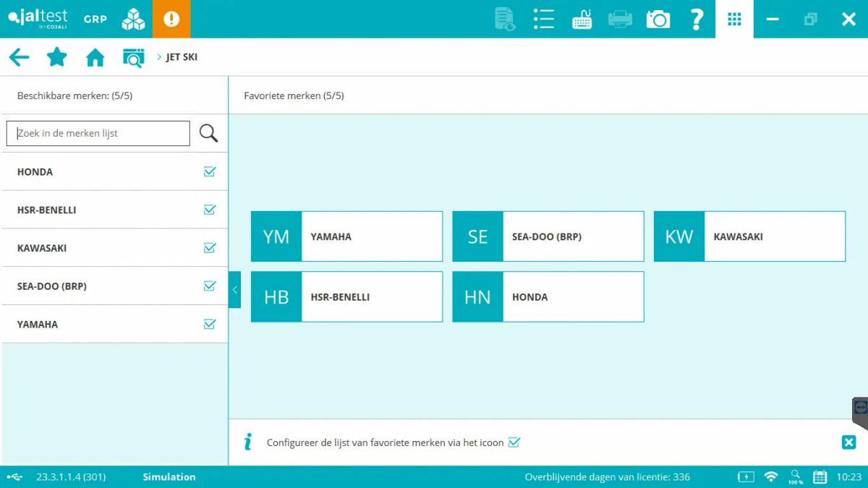Click the TeamViewer side tab icon
The width and height of the screenshot is (868, 488).
[860, 414]
